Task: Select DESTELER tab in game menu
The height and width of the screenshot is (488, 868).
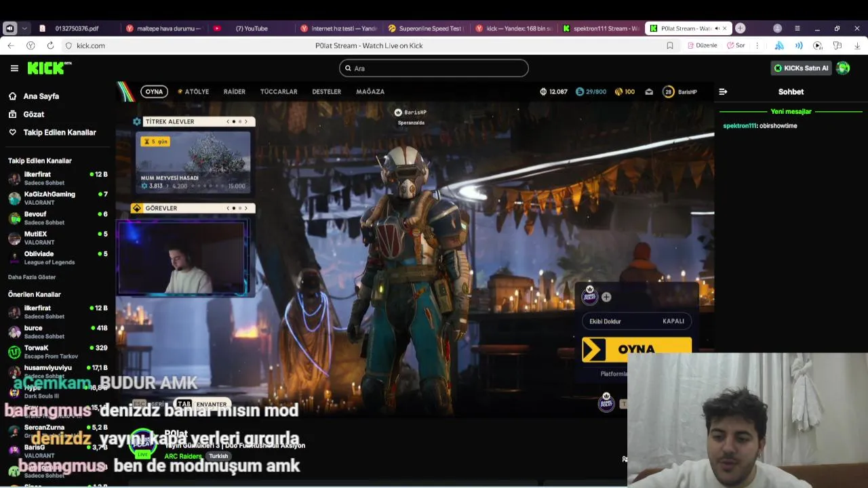Action: click(x=326, y=91)
